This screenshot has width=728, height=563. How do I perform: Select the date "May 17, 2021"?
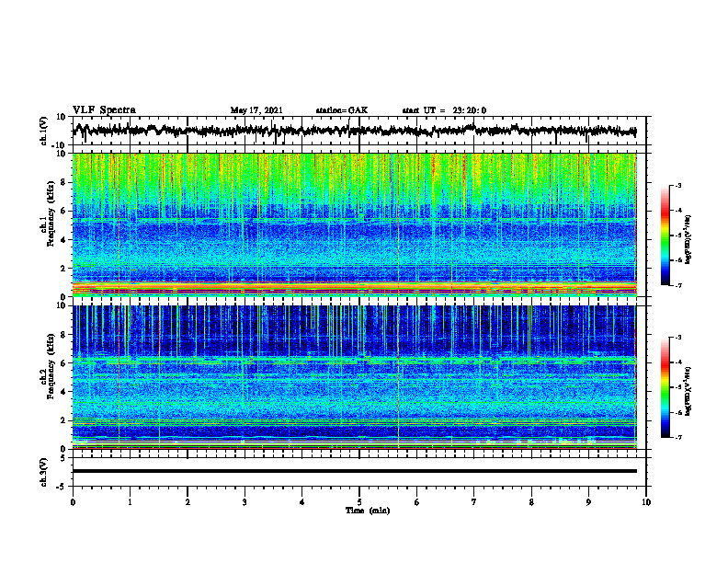pyautogui.click(x=256, y=110)
